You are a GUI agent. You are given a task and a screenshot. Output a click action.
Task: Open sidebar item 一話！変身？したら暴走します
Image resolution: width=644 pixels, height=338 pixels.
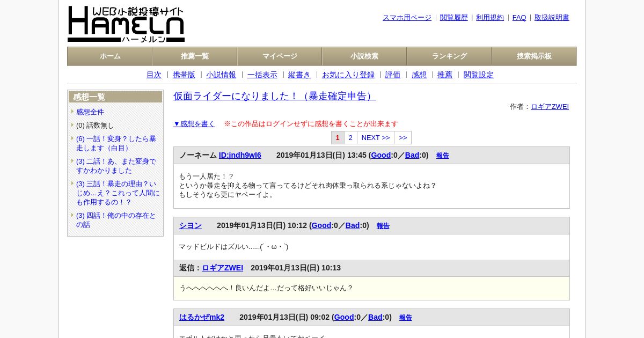(x=116, y=143)
